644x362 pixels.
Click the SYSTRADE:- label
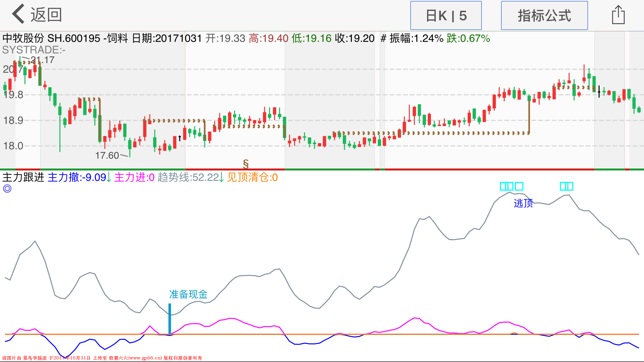(x=34, y=50)
